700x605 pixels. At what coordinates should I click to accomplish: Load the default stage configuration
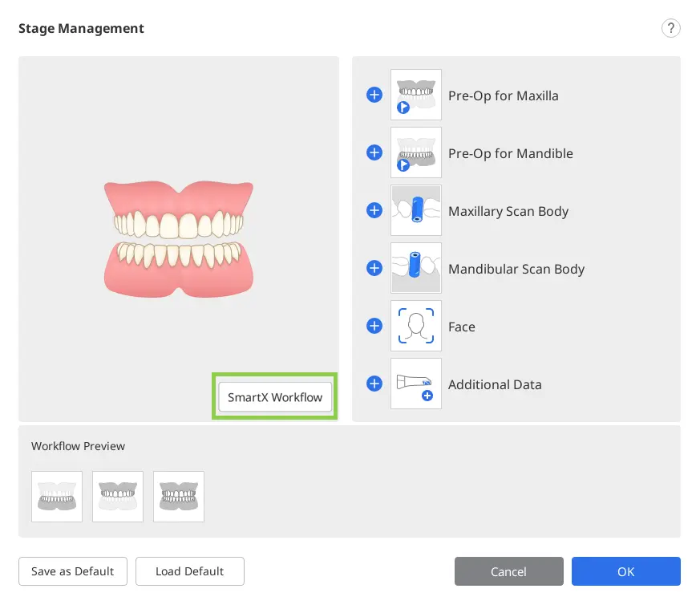click(x=189, y=571)
